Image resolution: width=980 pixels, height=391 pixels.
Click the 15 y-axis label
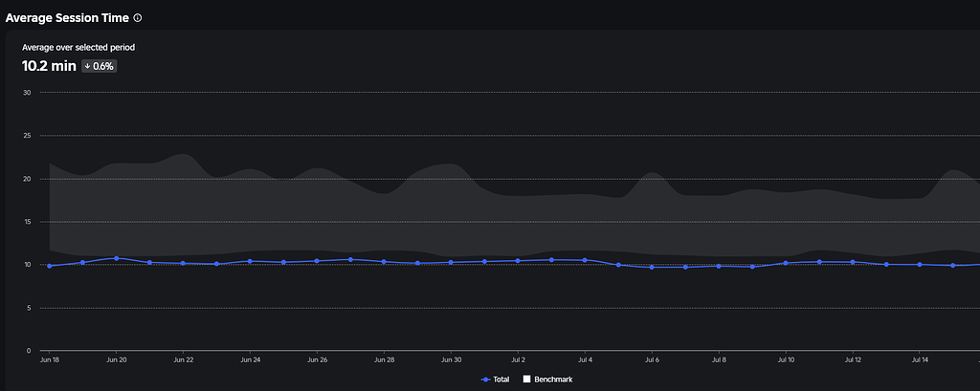click(26, 222)
